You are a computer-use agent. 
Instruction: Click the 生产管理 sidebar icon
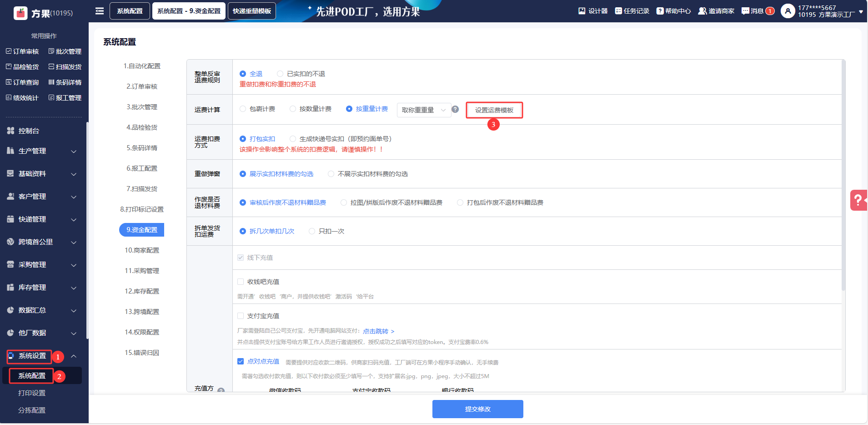click(x=10, y=151)
